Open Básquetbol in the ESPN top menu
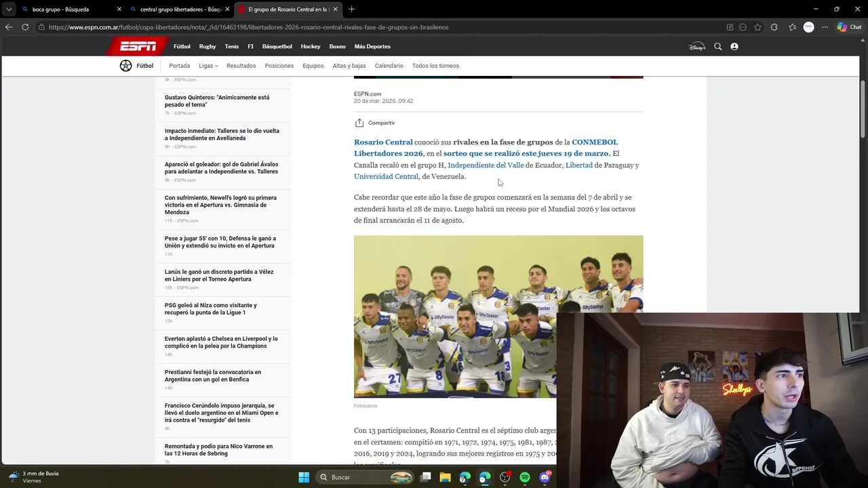868x488 pixels. pyautogui.click(x=277, y=47)
